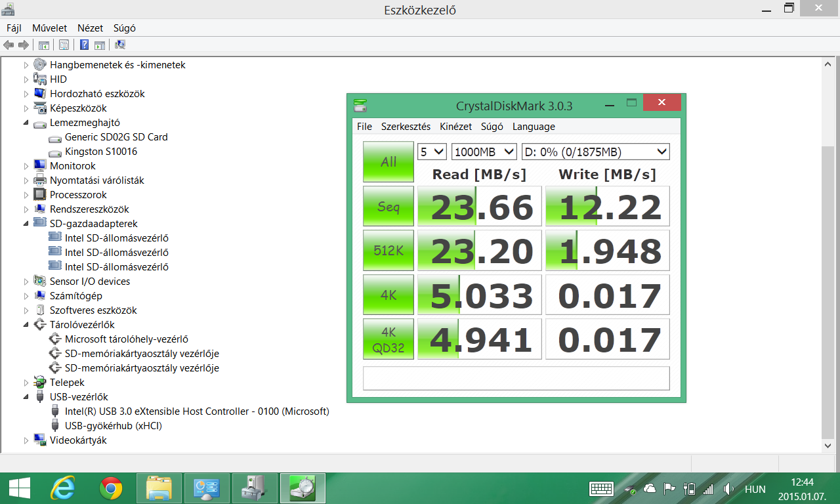Collapse the SD-gazdaadapterek node

coord(26,224)
